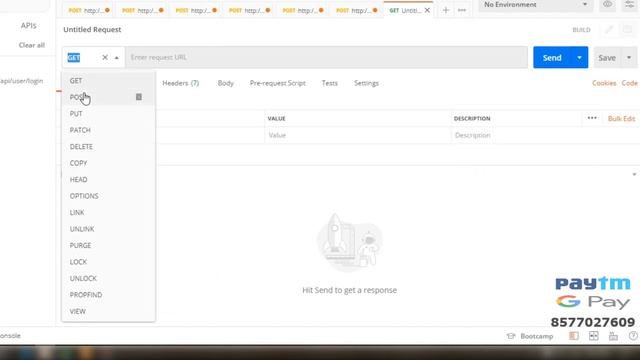
Task: Open manage environments settings icon
Action: [630, 4]
